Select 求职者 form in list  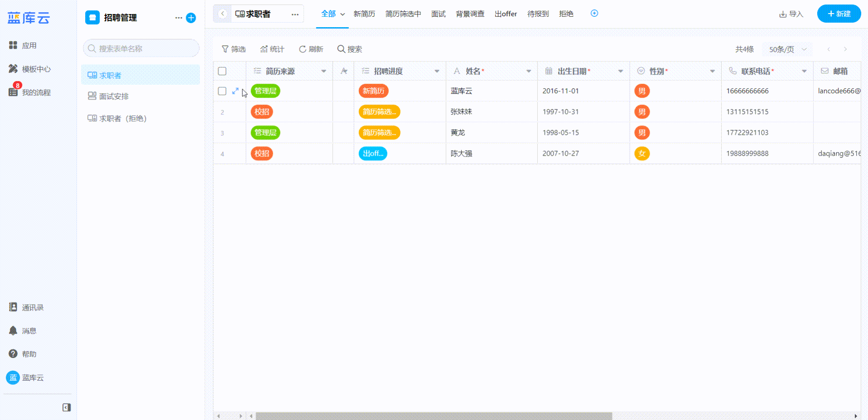[140, 75]
